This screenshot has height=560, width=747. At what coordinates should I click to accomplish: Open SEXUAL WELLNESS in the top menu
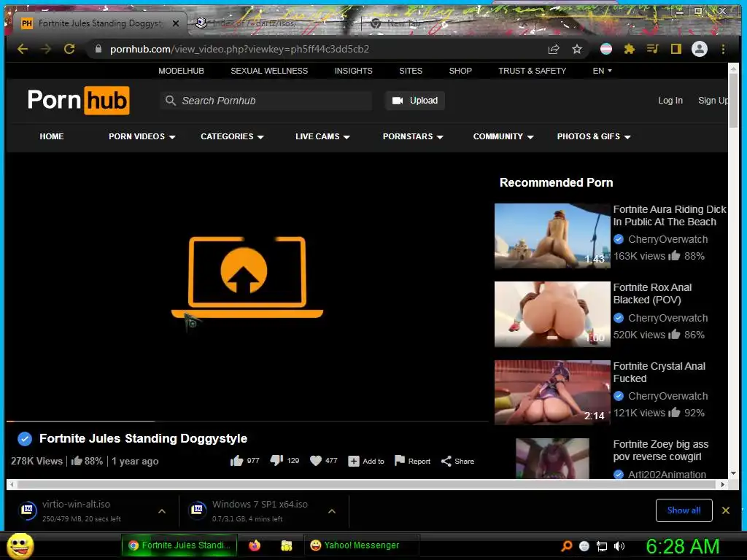click(x=269, y=71)
